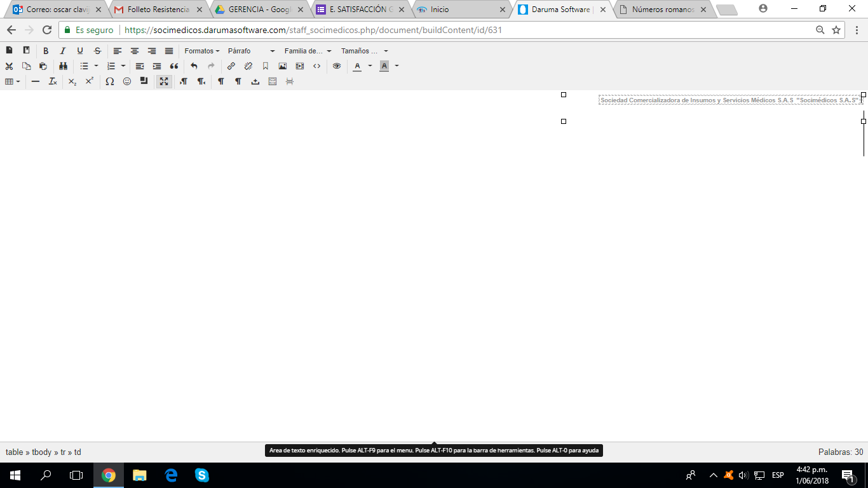
Task: Insert an image into the document
Action: click(283, 66)
